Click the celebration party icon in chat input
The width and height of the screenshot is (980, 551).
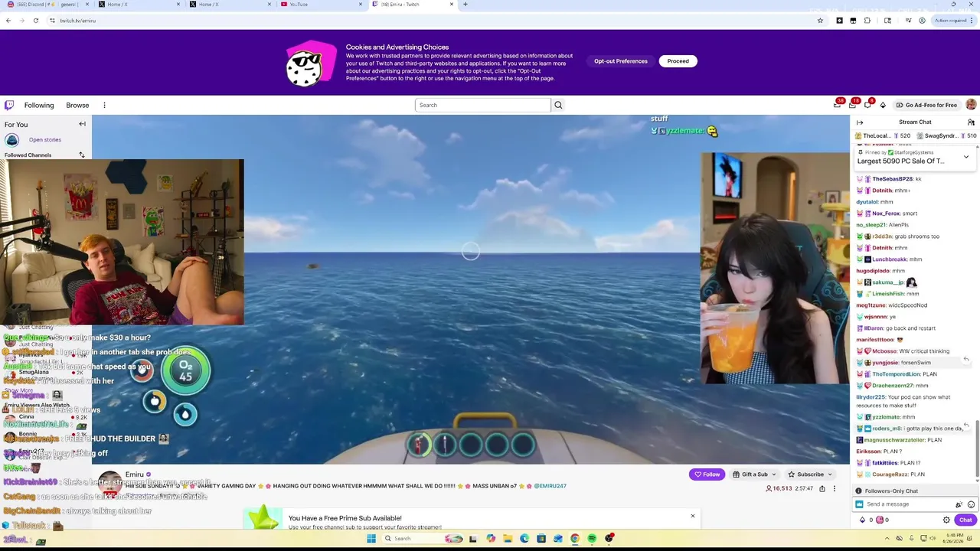pyautogui.click(x=959, y=504)
